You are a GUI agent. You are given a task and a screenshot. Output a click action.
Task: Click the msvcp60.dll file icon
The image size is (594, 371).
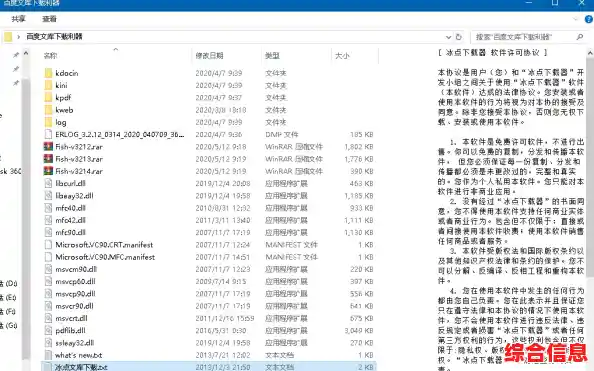point(48,281)
